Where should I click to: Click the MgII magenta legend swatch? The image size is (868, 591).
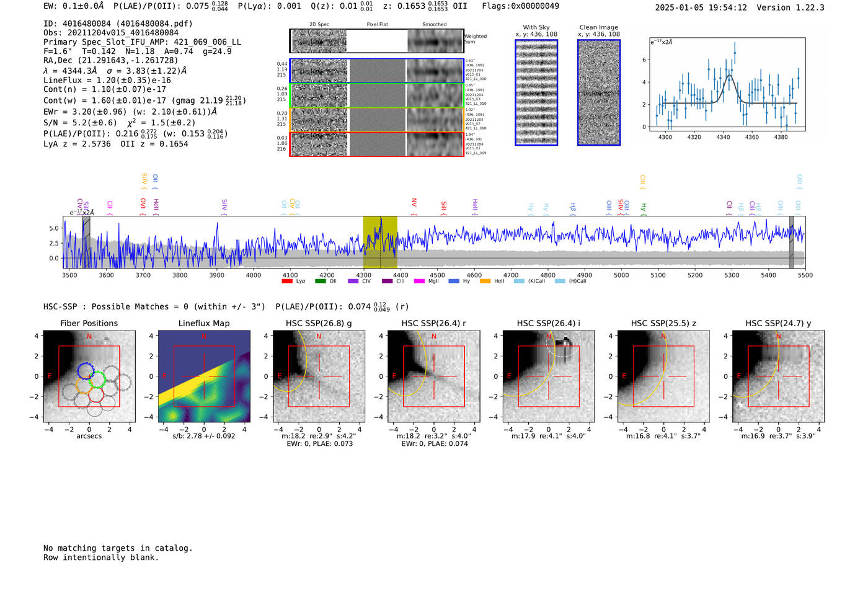click(419, 281)
